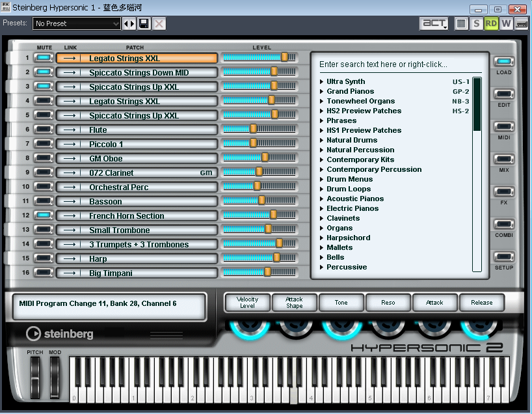The height and width of the screenshot is (414, 532).
Task: Click the level slider for channel 16 Big Timpani
Action: [x=259, y=273]
